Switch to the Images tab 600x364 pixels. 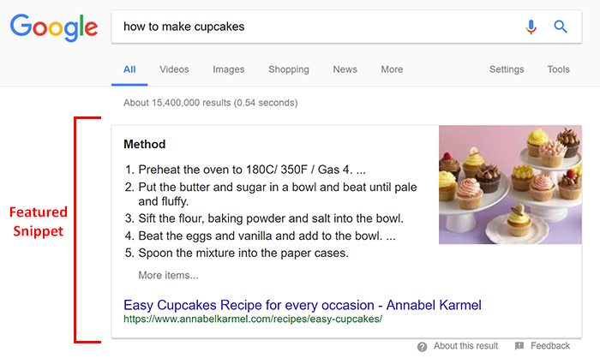[229, 69]
